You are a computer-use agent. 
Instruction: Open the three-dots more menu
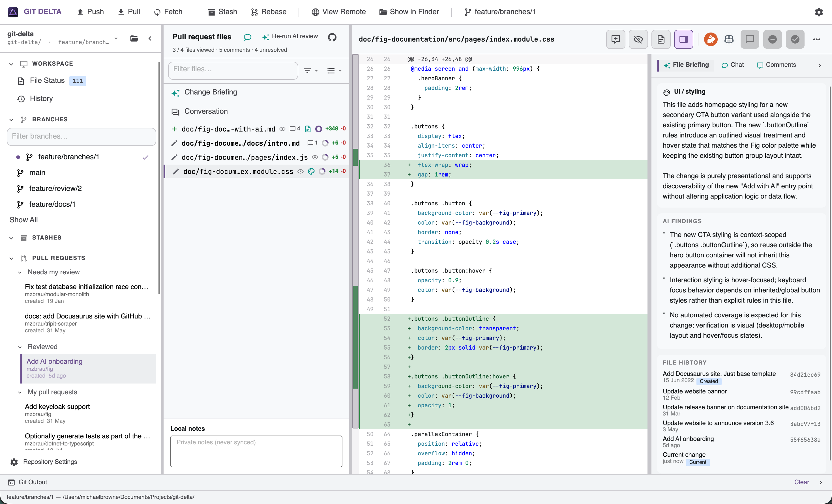816,40
